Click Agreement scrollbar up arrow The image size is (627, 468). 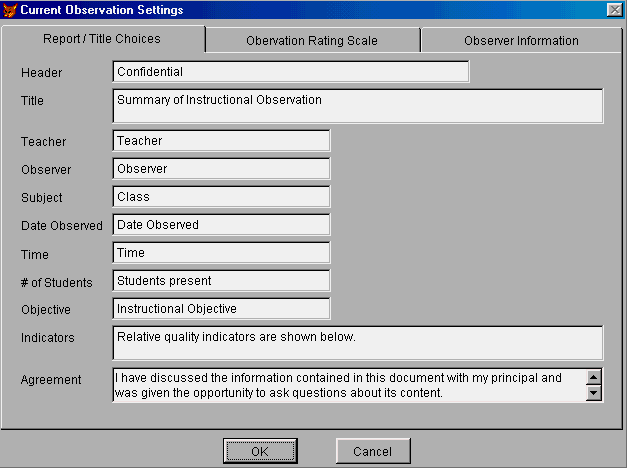pyautogui.click(x=594, y=377)
